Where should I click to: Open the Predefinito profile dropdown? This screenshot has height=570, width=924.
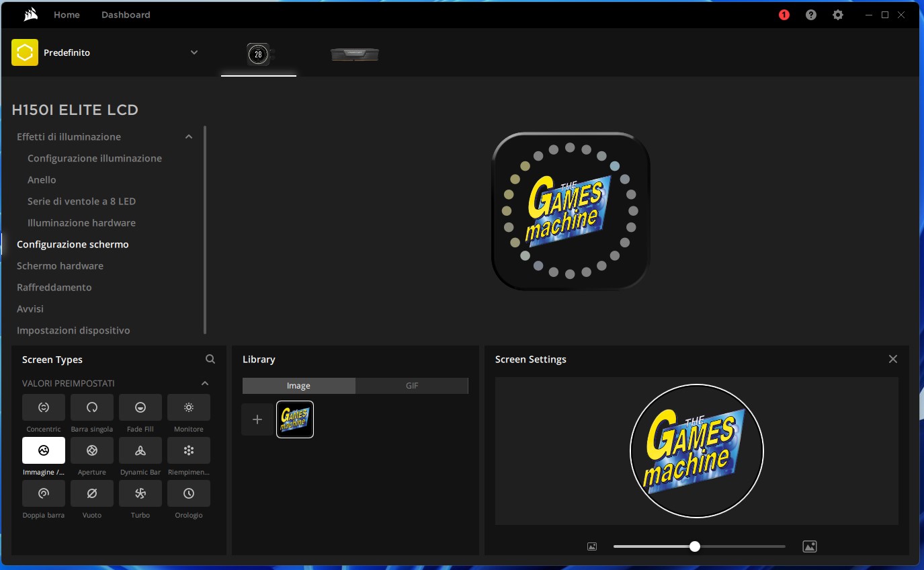pyautogui.click(x=194, y=52)
